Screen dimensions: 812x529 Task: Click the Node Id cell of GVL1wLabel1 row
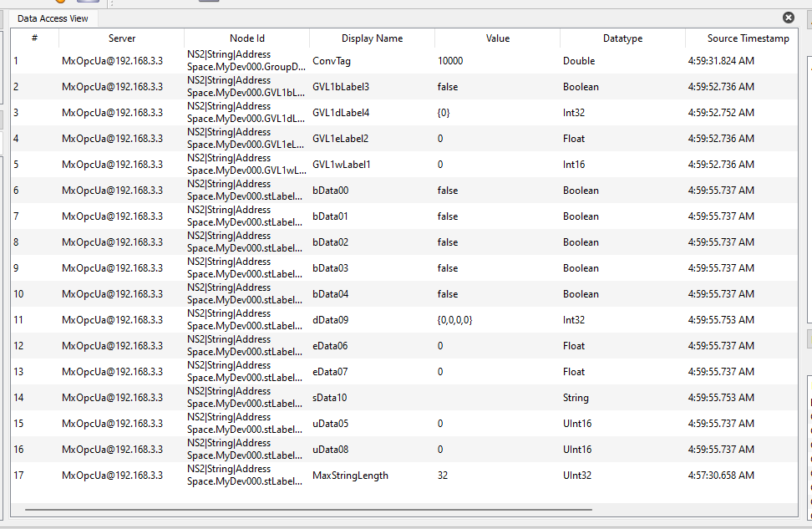[246, 165]
